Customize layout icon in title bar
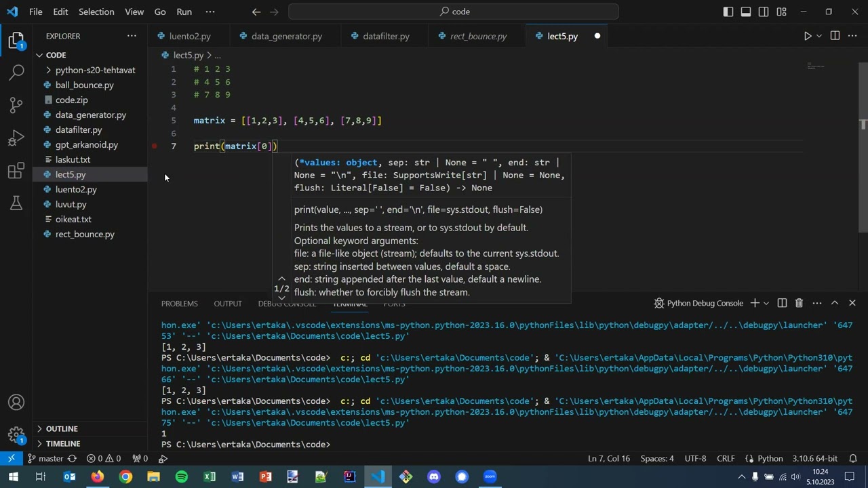The height and width of the screenshot is (488, 868). pos(782,12)
